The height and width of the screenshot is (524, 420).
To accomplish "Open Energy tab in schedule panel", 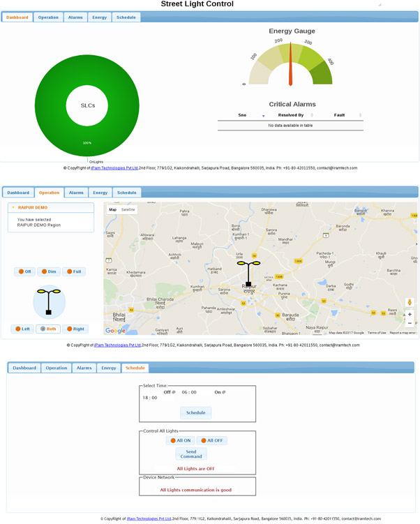I will [109, 368].
